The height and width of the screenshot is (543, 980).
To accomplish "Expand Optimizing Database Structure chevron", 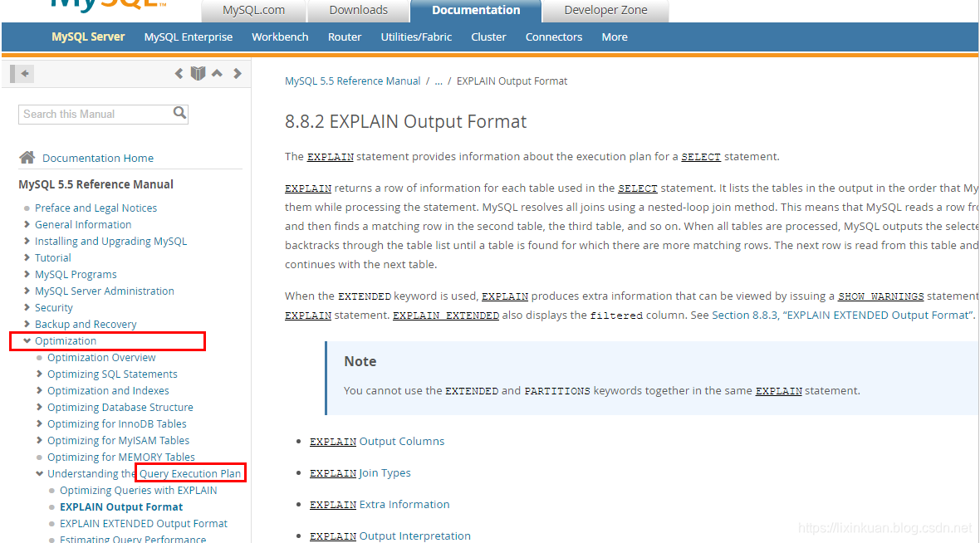I will (x=39, y=407).
